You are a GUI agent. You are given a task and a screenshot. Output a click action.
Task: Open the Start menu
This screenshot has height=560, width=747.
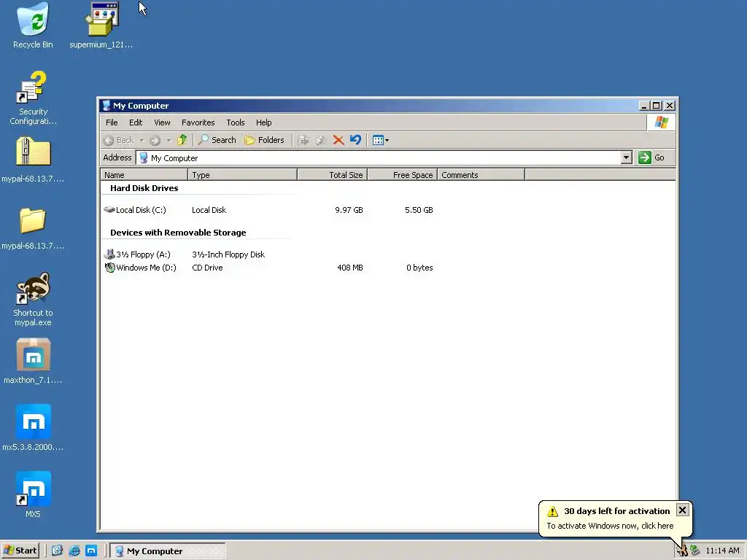tap(20, 551)
